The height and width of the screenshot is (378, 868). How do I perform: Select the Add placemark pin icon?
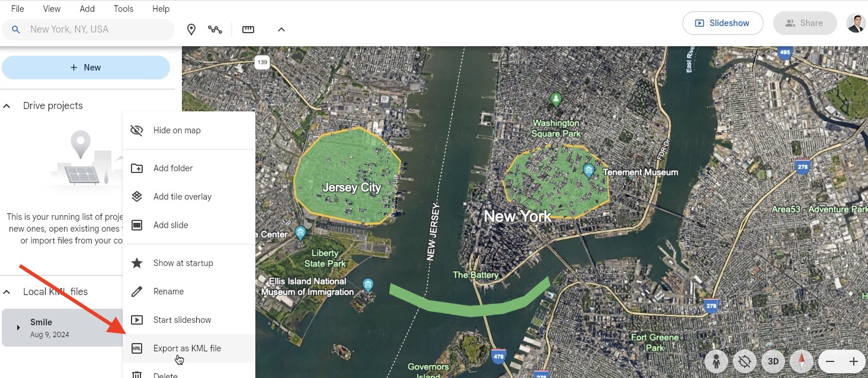(x=191, y=30)
